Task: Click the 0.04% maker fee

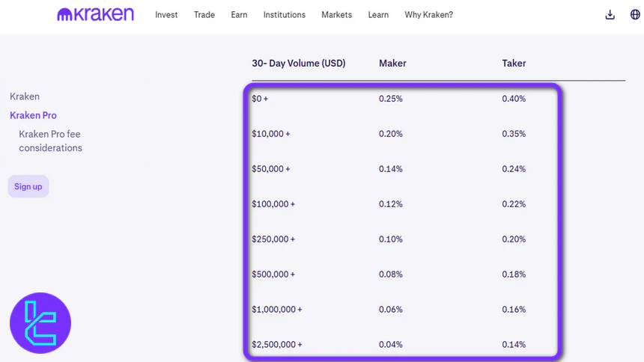Action: (x=391, y=344)
